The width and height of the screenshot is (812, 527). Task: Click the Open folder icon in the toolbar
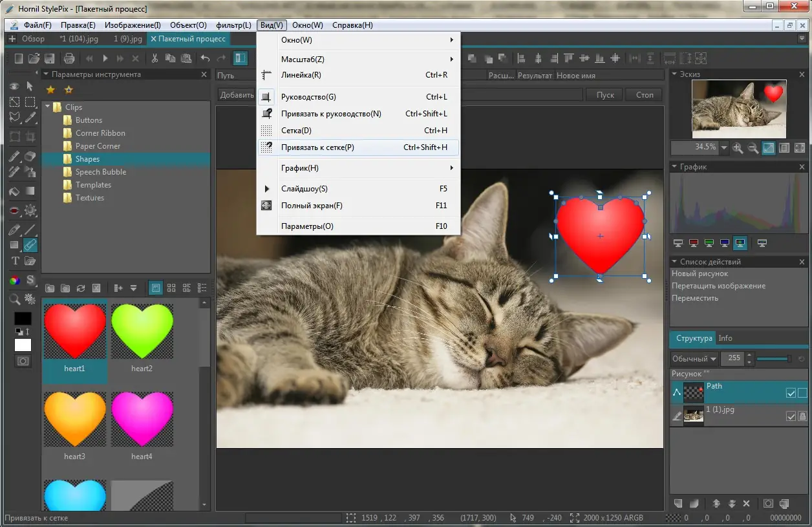point(34,58)
